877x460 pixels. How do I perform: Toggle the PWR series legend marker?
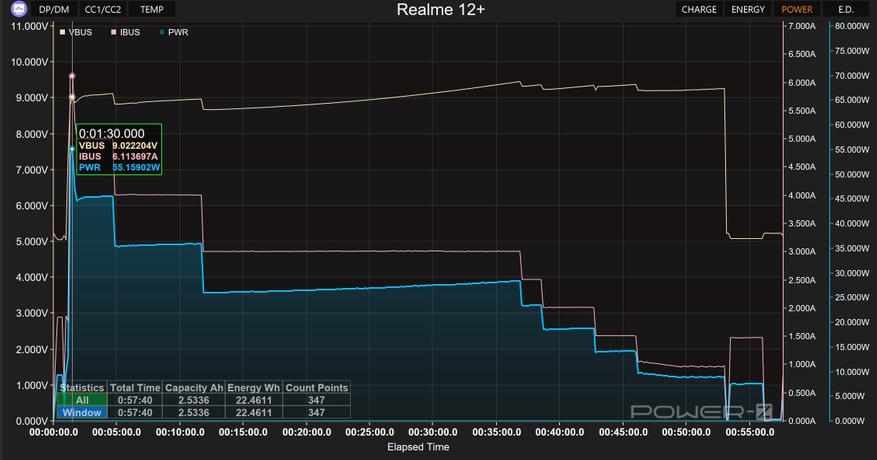[x=162, y=32]
